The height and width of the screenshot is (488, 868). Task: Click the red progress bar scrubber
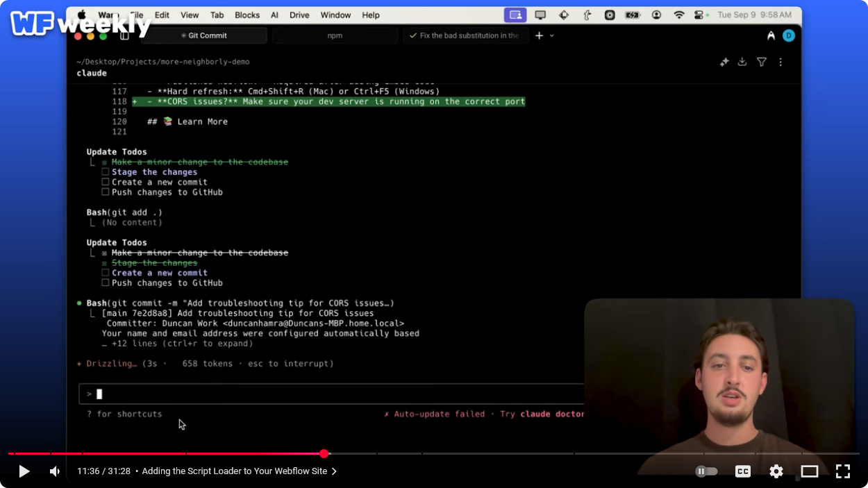324,453
